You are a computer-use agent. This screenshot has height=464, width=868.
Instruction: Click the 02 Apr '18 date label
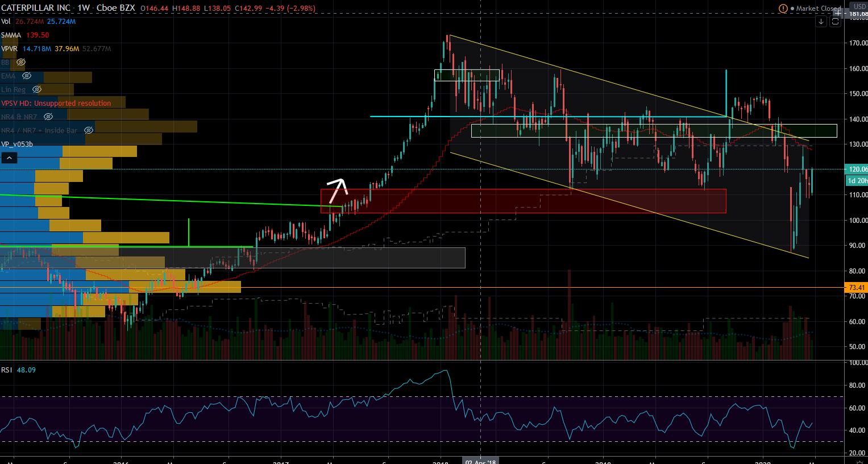pyautogui.click(x=481, y=461)
